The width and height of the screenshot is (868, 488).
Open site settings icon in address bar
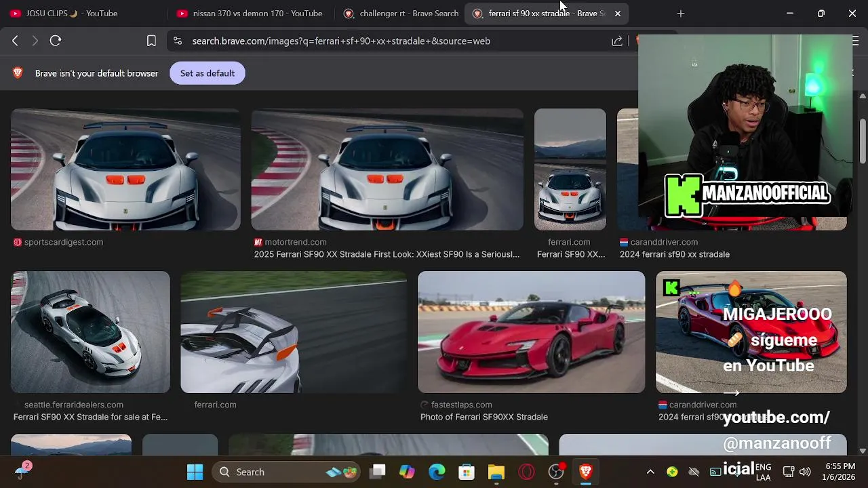click(178, 41)
